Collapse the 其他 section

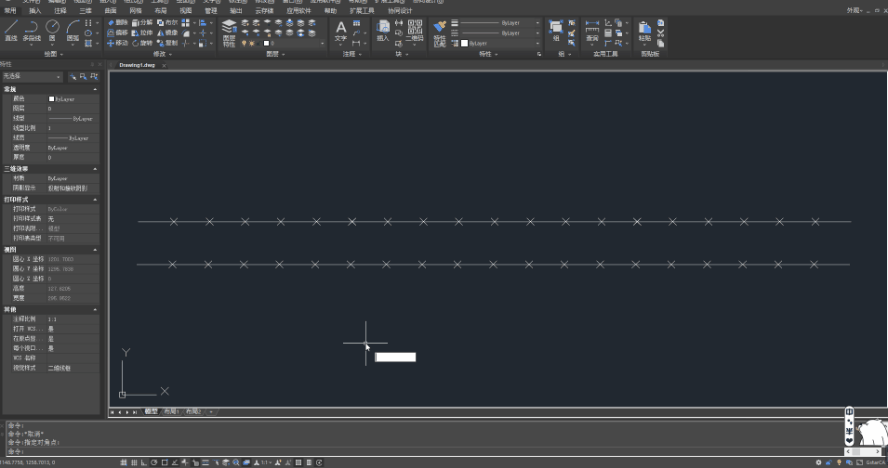tap(95, 309)
